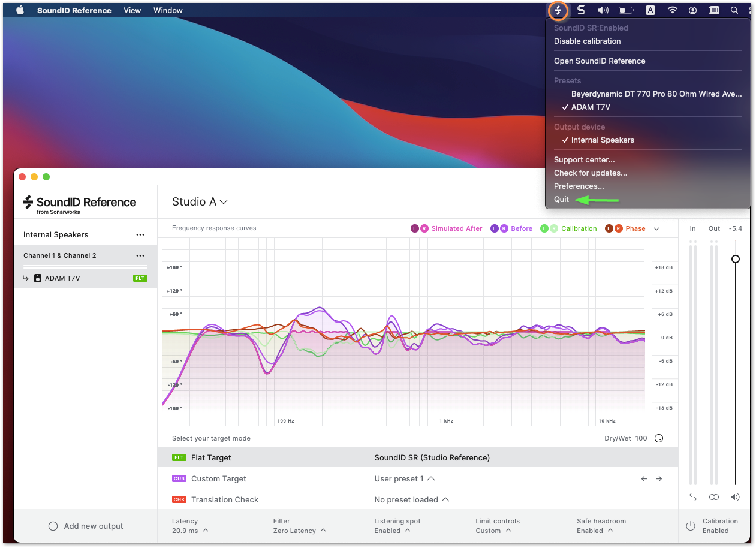Open Internal Speakers three-dot options

140,235
